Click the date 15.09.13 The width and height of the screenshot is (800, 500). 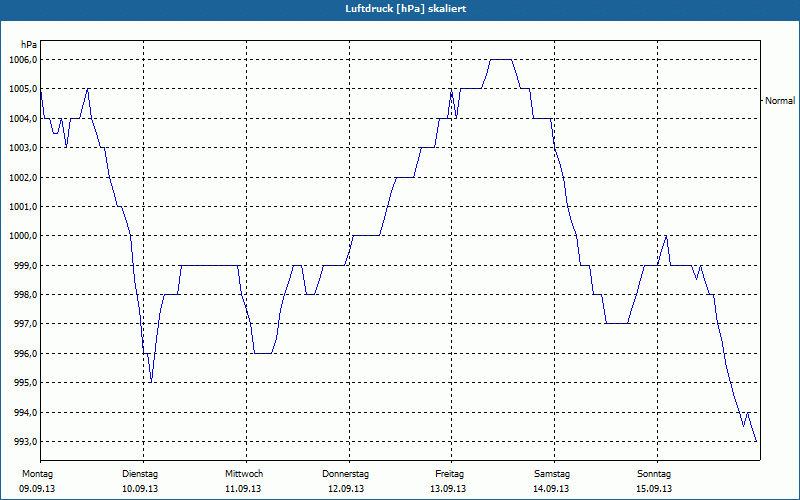pos(654,489)
